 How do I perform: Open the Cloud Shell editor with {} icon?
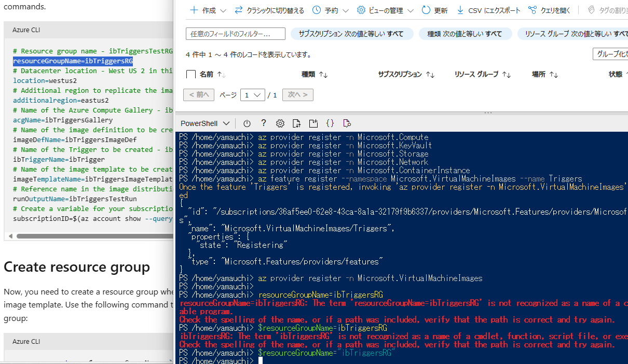click(x=330, y=123)
